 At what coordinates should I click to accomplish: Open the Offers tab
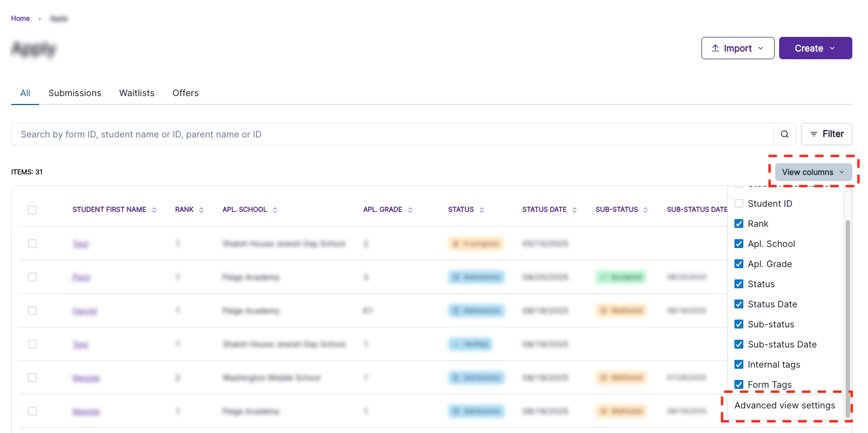click(186, 93)
